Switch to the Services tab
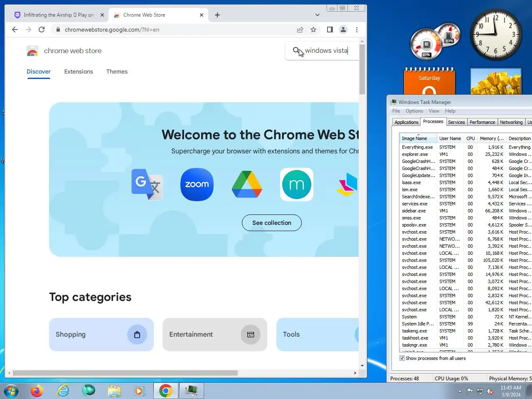The height and width of the screenshot is (399, 532). click(x=456, y=122)
